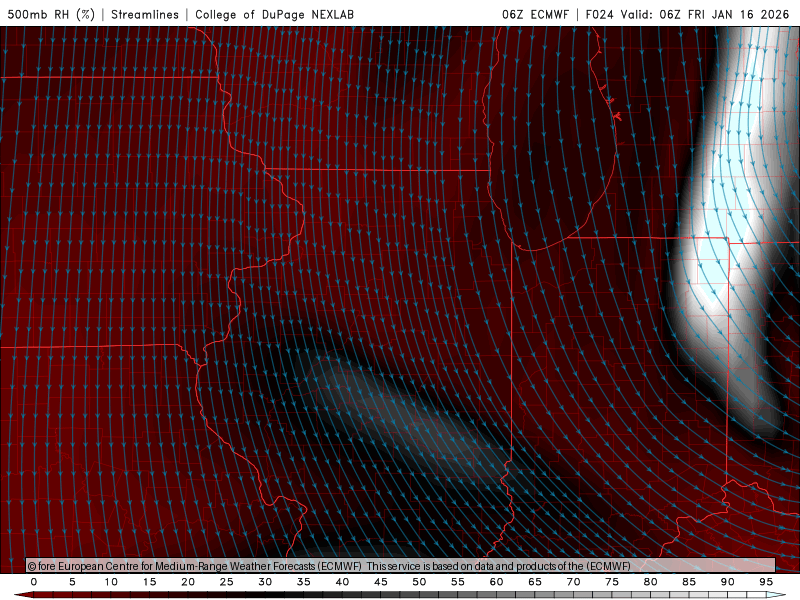Select the 85 value on color scale
This screenshot has height=600, width=800.
click(x=689, y=582)
